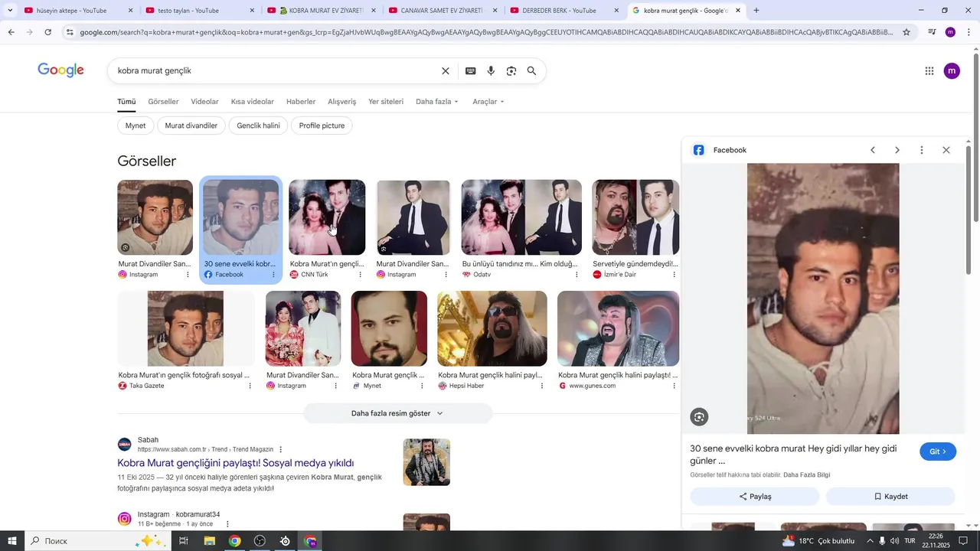Close the Facebook image preview panel
Image resolution: width=980 pixels, height=551 pixels.
pos(946,150)
